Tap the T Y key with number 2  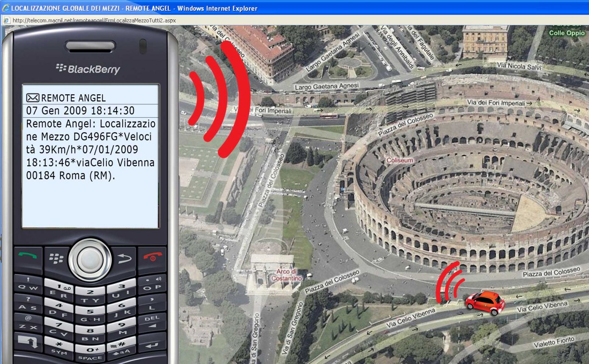click(91, 296)
